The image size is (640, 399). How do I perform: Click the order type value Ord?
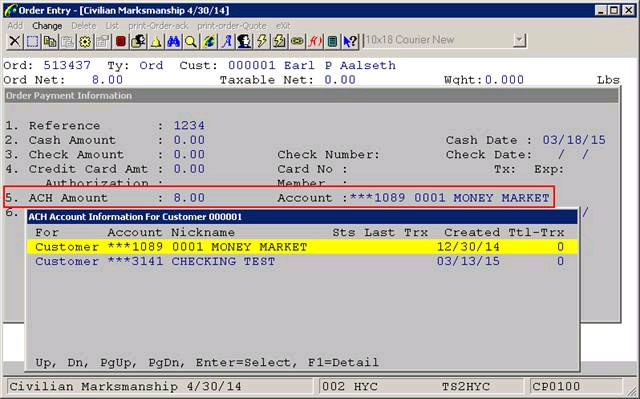151,65
